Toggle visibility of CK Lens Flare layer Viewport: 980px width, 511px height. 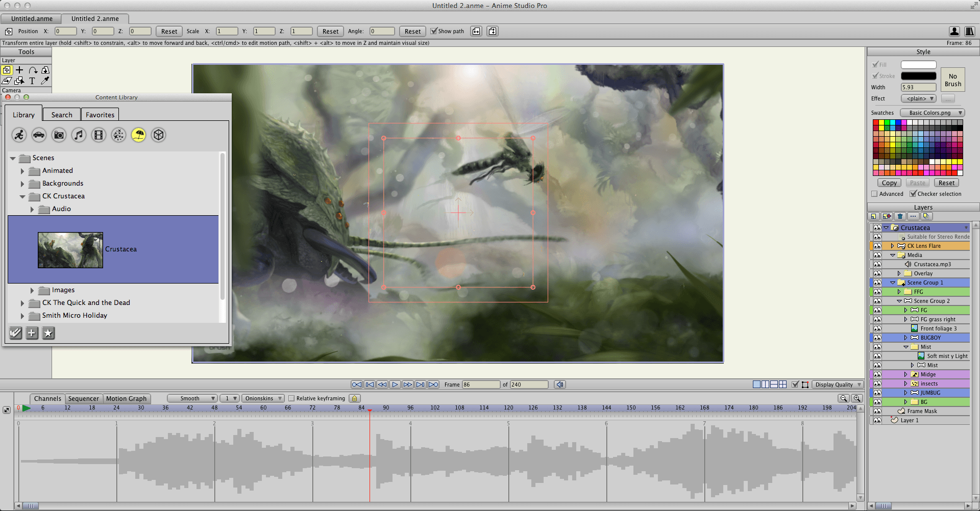877,246
